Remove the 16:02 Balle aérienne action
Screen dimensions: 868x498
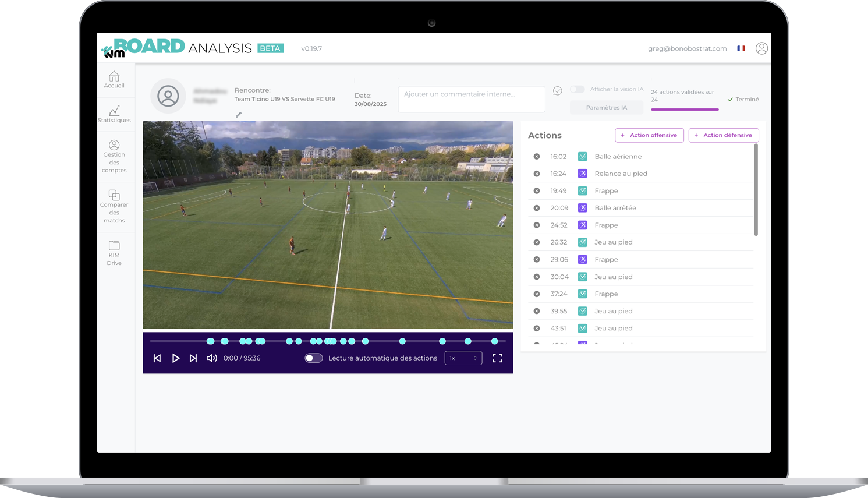pos(537,157)
